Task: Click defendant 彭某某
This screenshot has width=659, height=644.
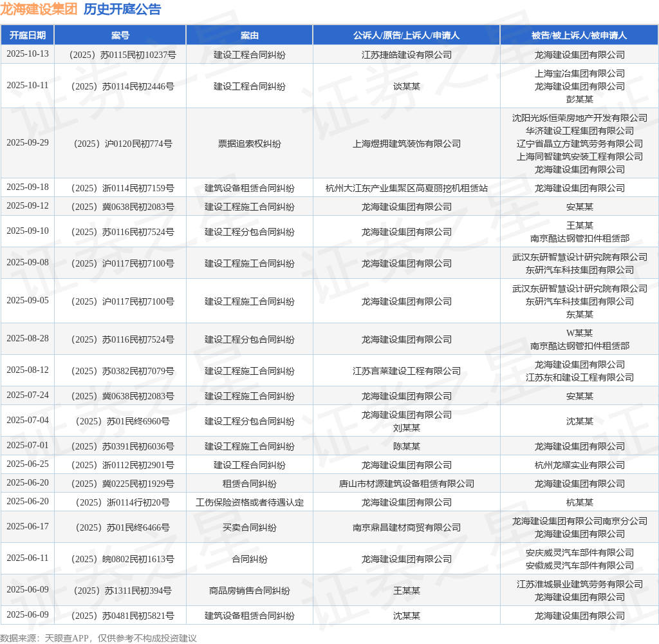Action: pyautogui.click(x=580, y=99)
